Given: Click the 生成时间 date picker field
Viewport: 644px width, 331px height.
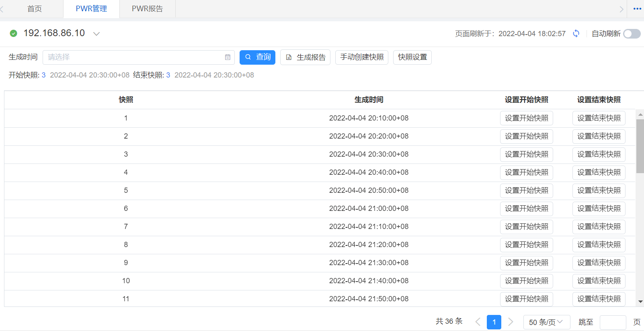Looking at the screenshot, I should pyautogui.click(x=139, y=57).
